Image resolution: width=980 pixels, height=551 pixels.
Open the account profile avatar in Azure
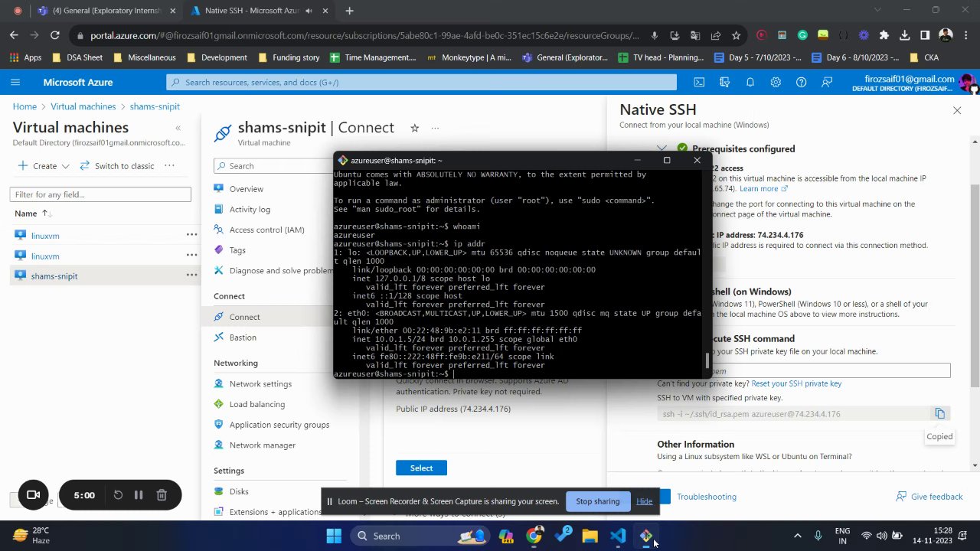point(967,82)
